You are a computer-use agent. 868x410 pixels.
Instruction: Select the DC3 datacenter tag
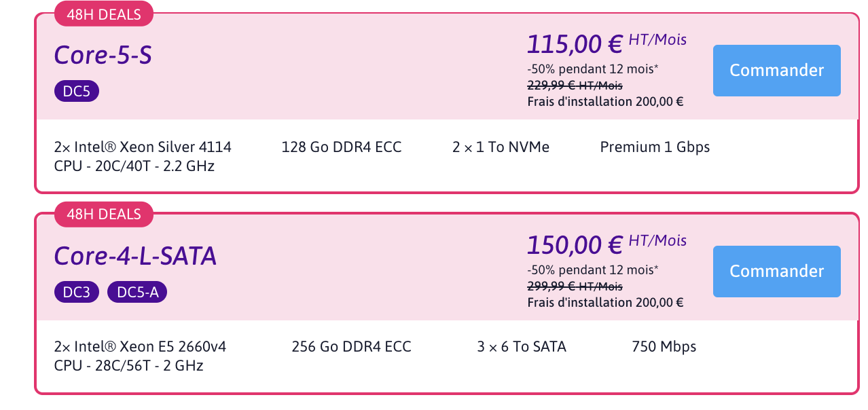[77, 293]
